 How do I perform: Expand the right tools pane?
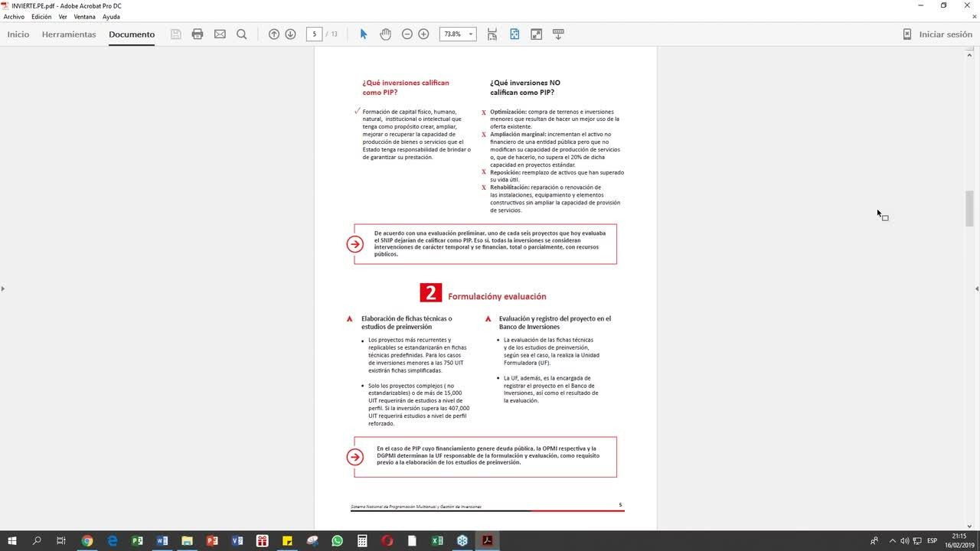976,289
